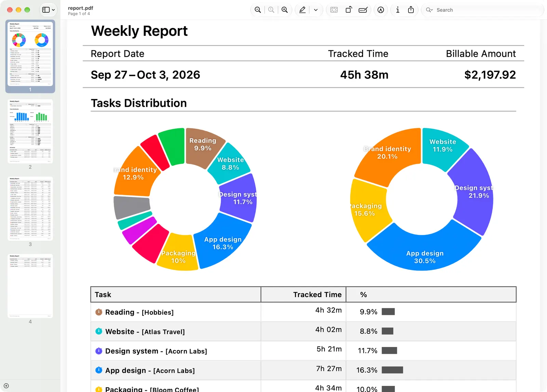
Task: Click the report.pdf window title
Action: click(x=80, y=8)
